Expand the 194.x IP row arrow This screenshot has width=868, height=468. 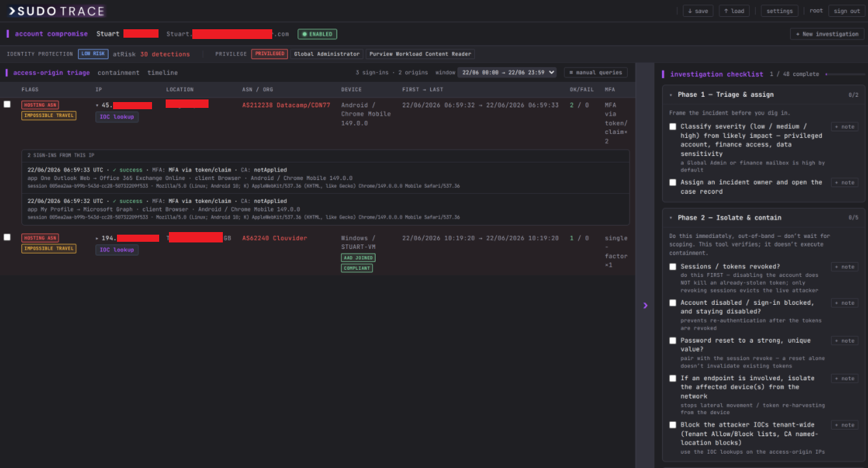[x=97, y=239]
